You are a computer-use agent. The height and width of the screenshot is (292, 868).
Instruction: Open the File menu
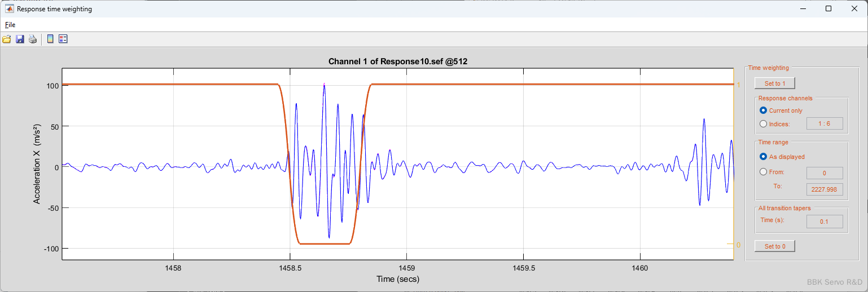click(10, 24)
